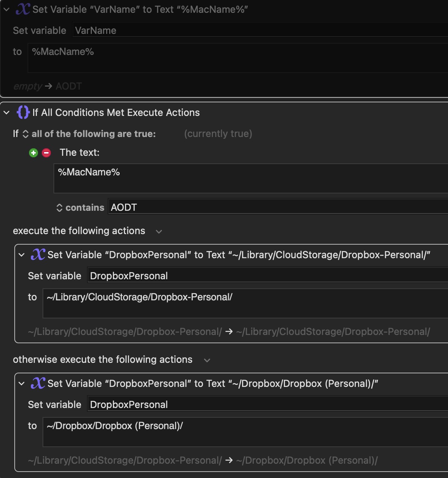Click the curly braces If All Conditions icon
The image size is (448, 478).
click(x=23, y=112)
